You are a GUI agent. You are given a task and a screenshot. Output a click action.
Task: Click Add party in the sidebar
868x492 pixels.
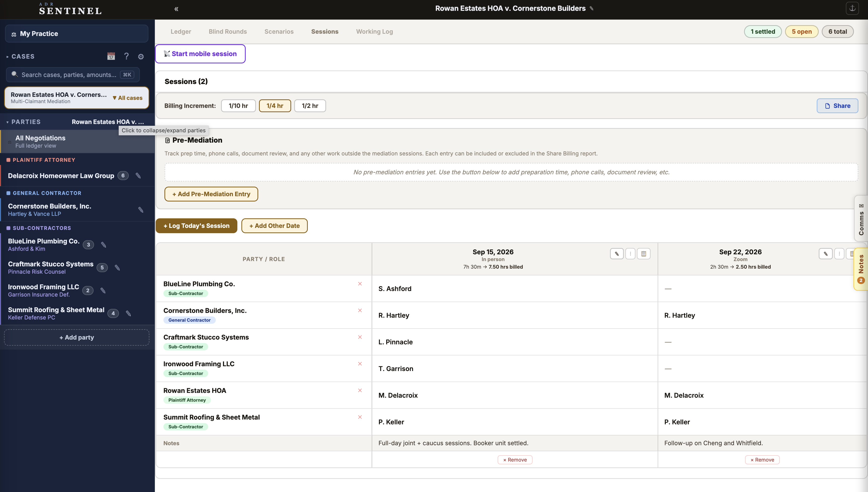[77, 338]
